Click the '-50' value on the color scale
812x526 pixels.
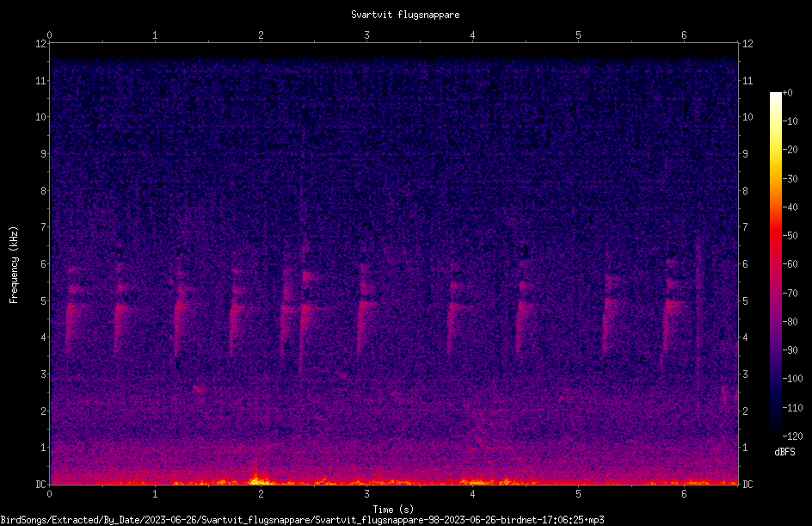[x=790, y=236]
